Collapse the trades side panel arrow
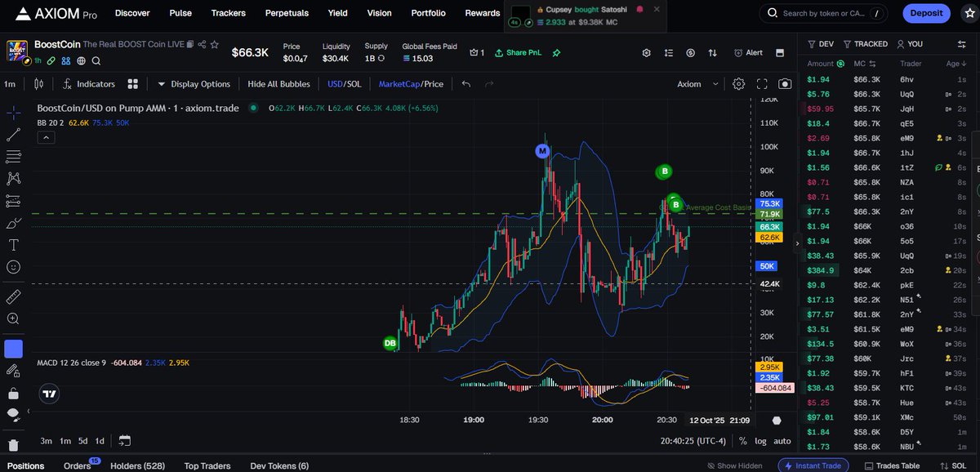Viewport: 980px width, 472px height. pyautogui.click(x=798, y=243)
